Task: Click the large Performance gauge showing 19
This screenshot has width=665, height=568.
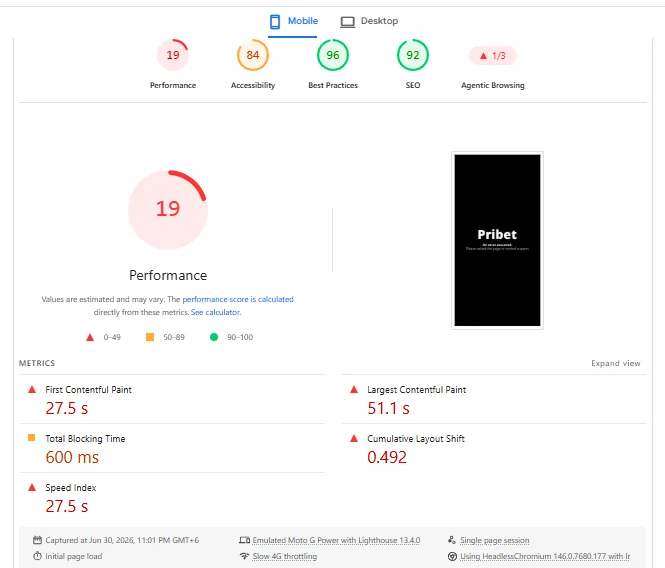Action: point(168,210)
